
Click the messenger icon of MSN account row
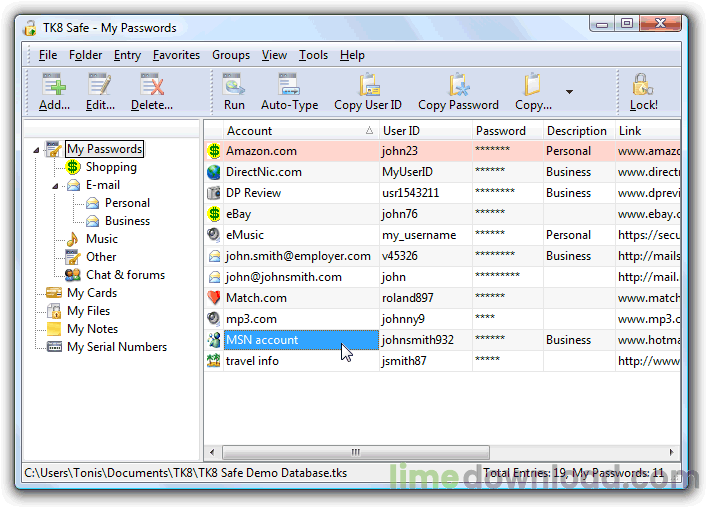coord(214,340)
